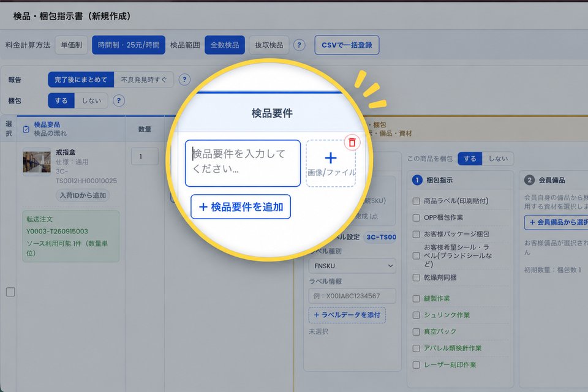Viewport: 588px width, 392px height.
Task: Click the 数量 column header
Action: tap(145, 129)
